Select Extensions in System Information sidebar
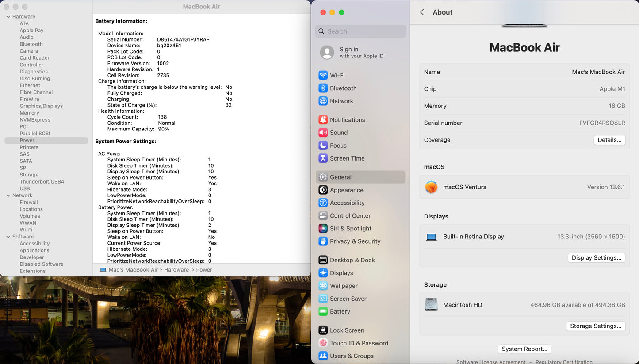Image resolution: width=639 pixels, height=364 pixels. [33, 271]
